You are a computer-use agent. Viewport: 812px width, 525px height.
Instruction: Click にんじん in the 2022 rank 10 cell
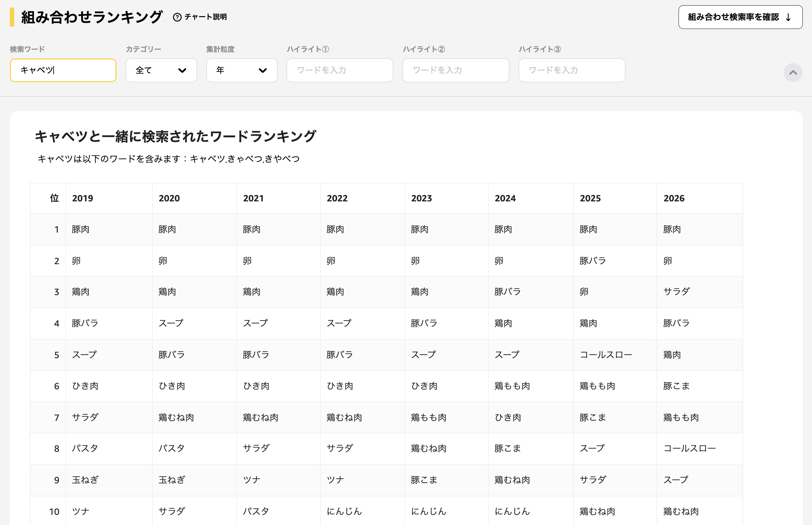point(344,511)
